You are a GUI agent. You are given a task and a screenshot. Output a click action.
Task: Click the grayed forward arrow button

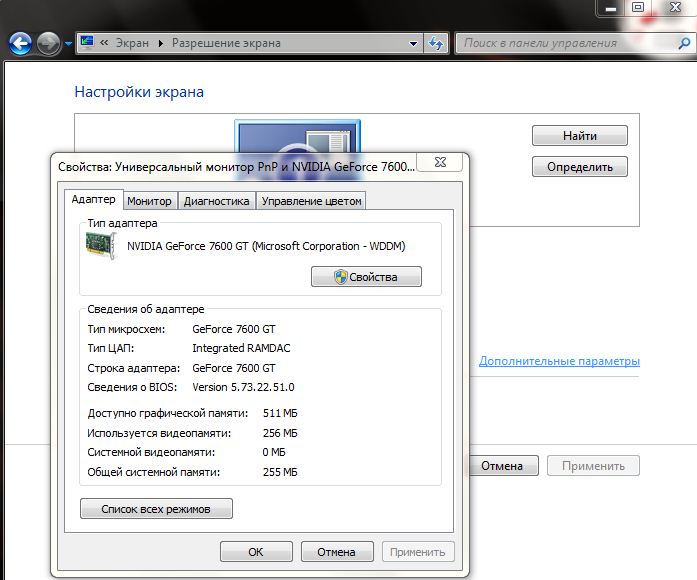[x=48, y=44]
